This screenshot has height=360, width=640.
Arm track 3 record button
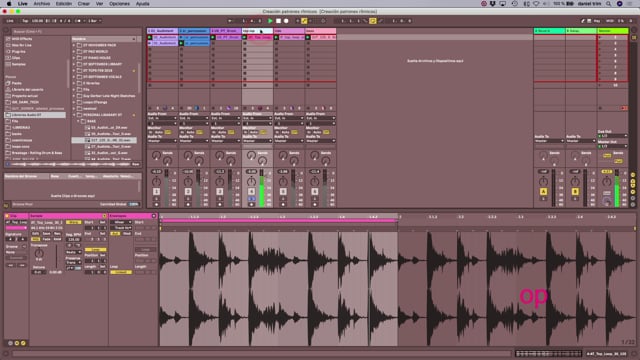click(x=220, y=204)
